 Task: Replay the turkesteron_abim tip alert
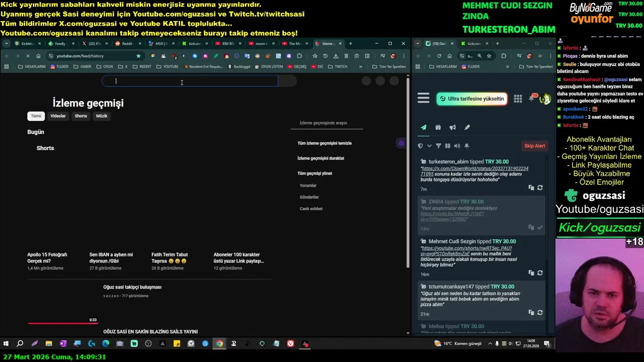coord(540,188)
